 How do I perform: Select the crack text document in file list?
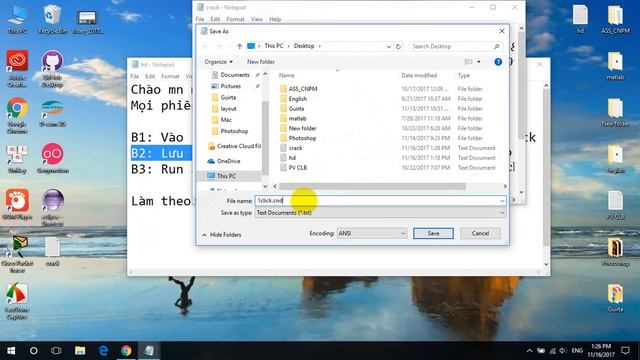296,148
